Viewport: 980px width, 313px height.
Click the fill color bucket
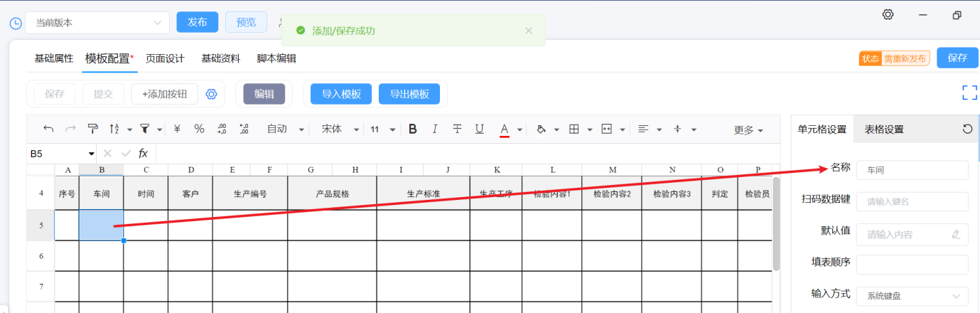[x=541, y=129]
